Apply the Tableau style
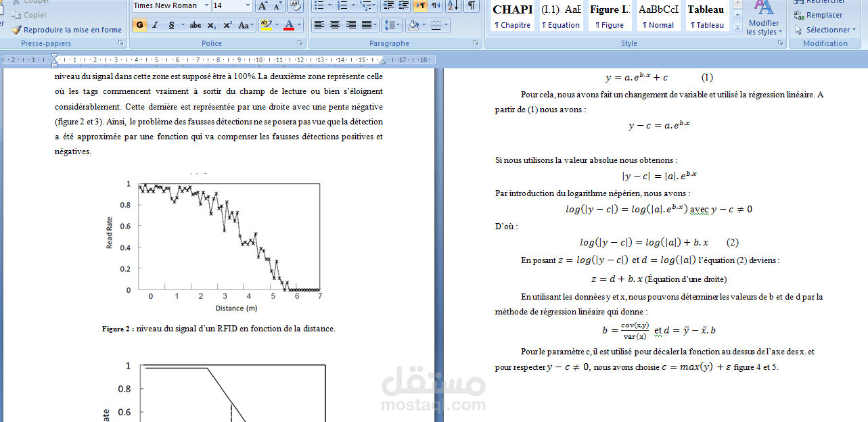 point(707,16)
